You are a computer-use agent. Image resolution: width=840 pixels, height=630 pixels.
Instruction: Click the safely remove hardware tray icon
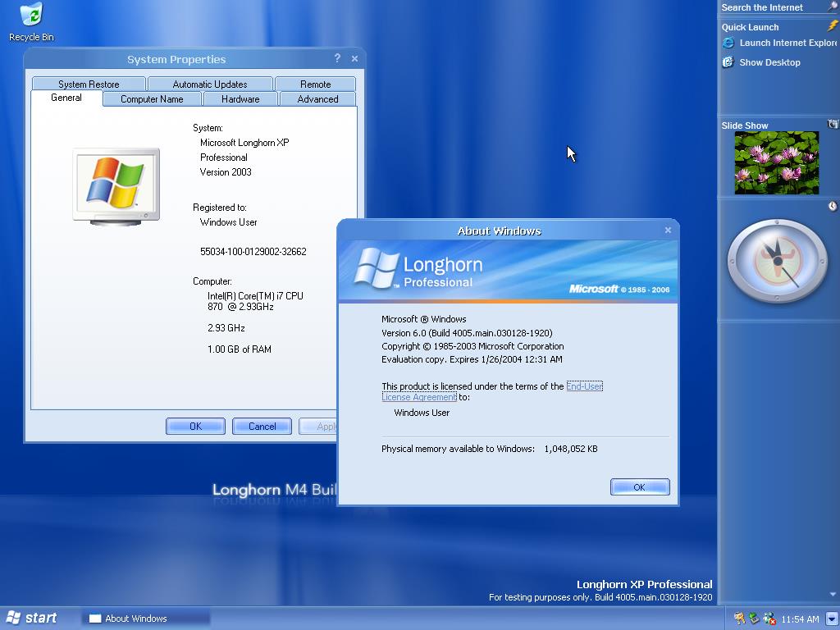pos(755,619)
